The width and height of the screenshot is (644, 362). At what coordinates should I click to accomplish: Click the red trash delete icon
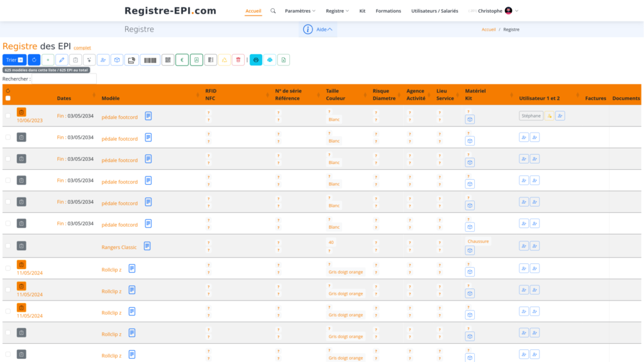[x=238, y=60]
